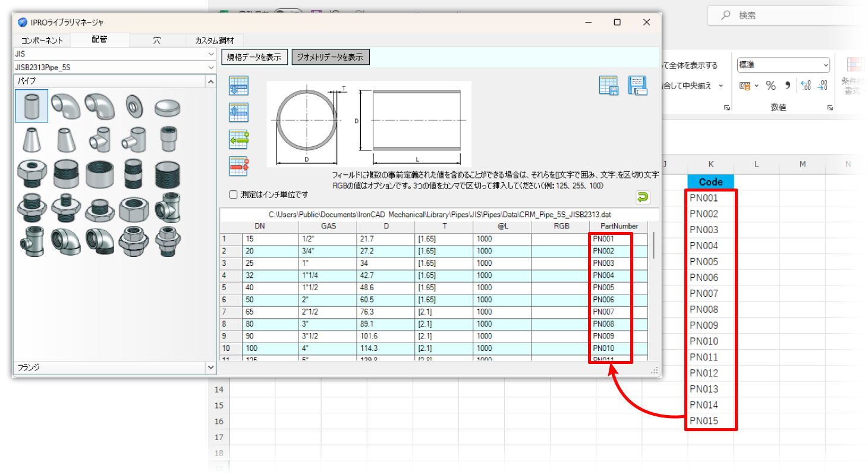Toggle 測定はインチ単位です checkbox
The width and height of the screenshot is (868, 474).
tap(233, 194)
